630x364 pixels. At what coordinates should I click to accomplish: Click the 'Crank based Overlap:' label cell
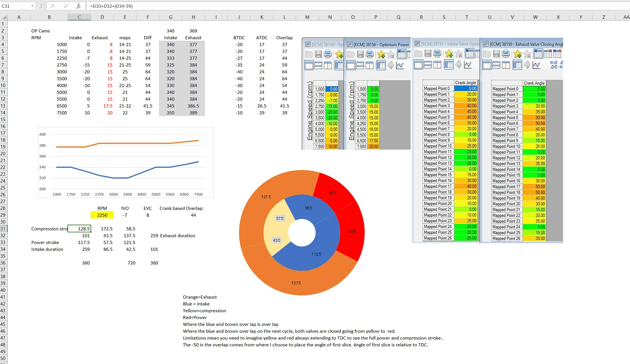(x=181, y=208)
